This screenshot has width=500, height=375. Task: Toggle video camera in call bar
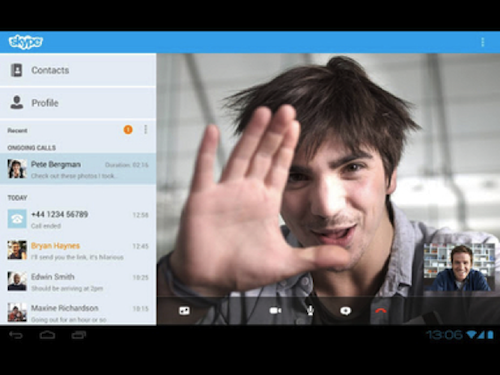coord(275,311)
